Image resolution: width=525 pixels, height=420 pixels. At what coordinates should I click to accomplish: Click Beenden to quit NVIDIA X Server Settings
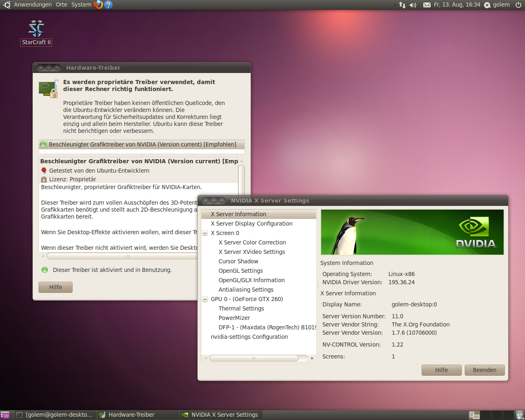(x=484, y=370)
